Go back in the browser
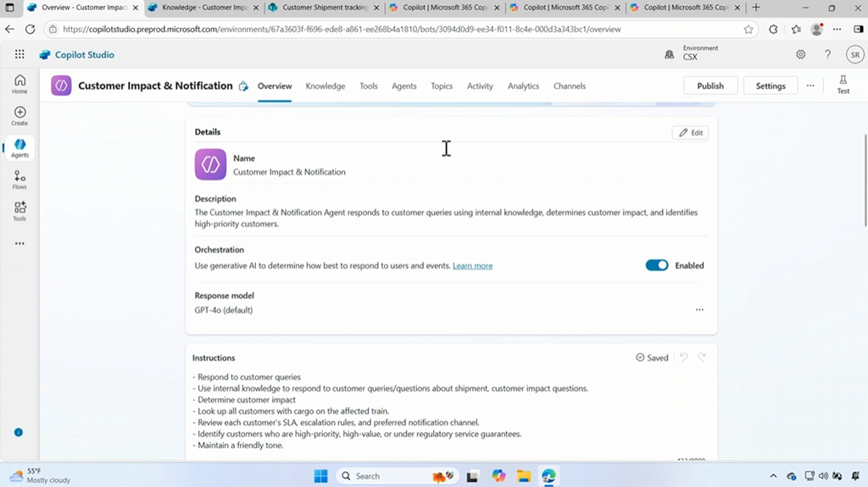 (9, 30)
